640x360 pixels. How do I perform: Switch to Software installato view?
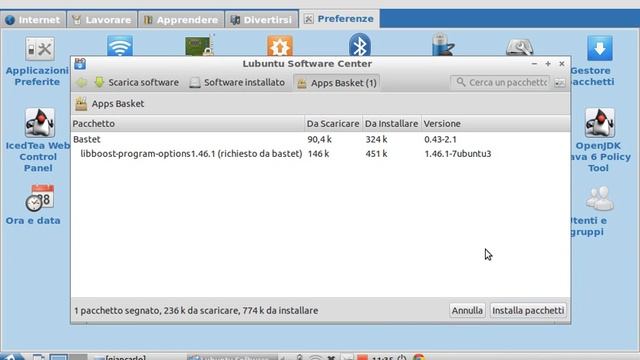[237, 82]
